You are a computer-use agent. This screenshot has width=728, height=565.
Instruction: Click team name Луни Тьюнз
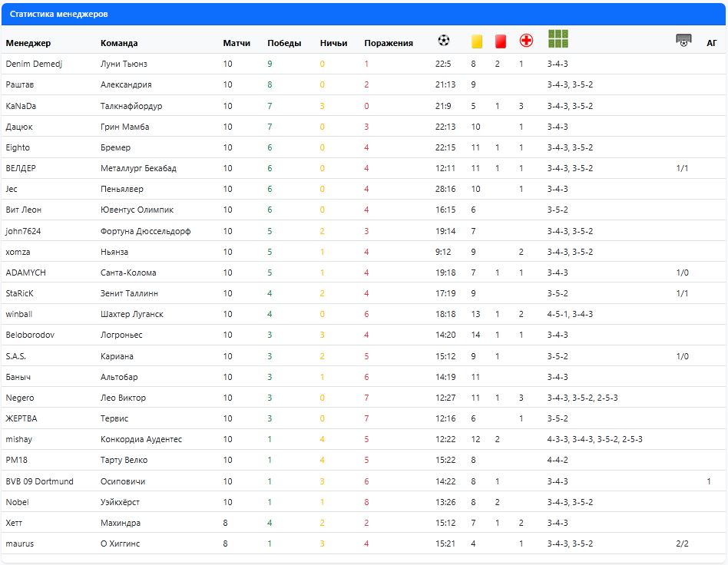pyautogui.click(x=124, y=64)
